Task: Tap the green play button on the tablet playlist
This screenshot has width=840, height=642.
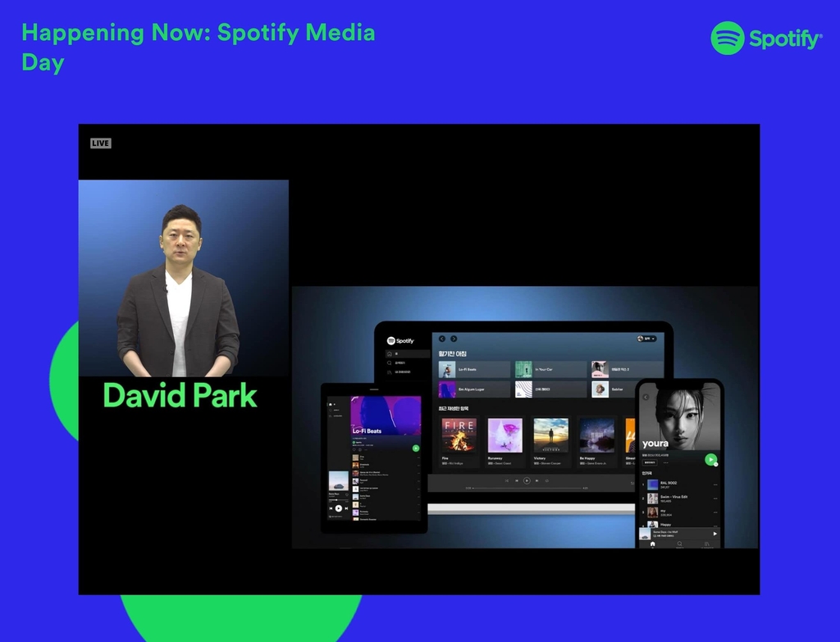Action: (416, 448)
